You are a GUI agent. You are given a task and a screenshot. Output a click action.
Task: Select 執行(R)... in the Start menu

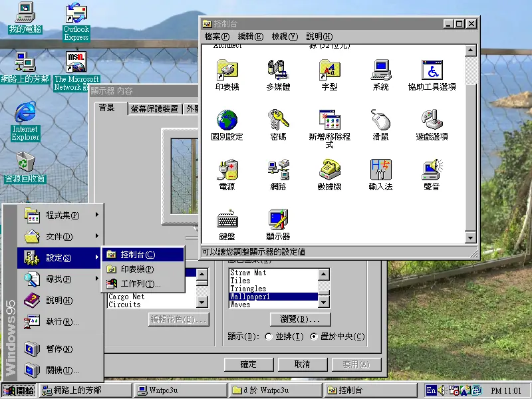[x=60, y=322]
